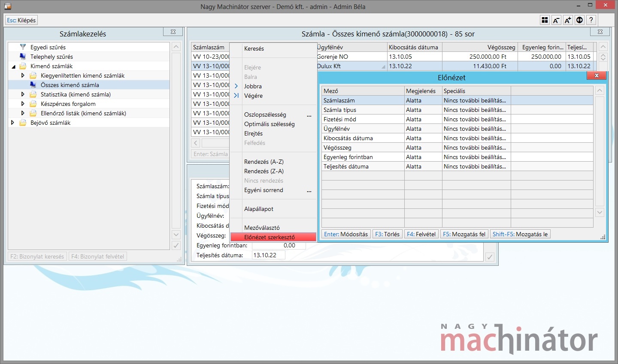Viewport: 618px width, 364px height.
Task: Click F4: Felvétel button
Action: (x=421, y=234)
